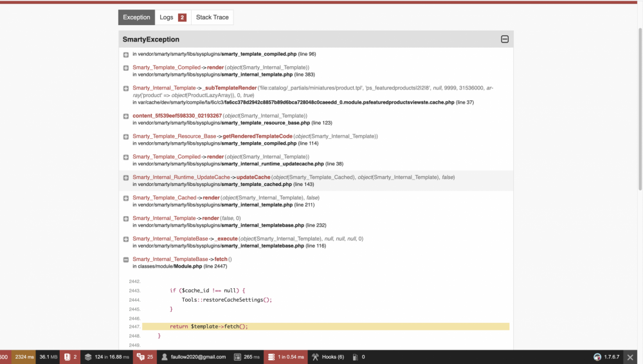Open the Logs tab
The height and width of the screenshot is (364, 643).
(172, 17)
